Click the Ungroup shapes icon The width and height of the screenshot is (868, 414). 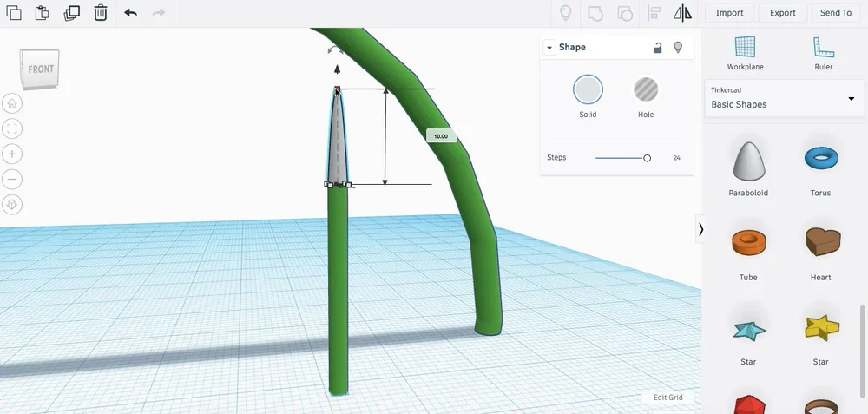click(x=625, y=13)
